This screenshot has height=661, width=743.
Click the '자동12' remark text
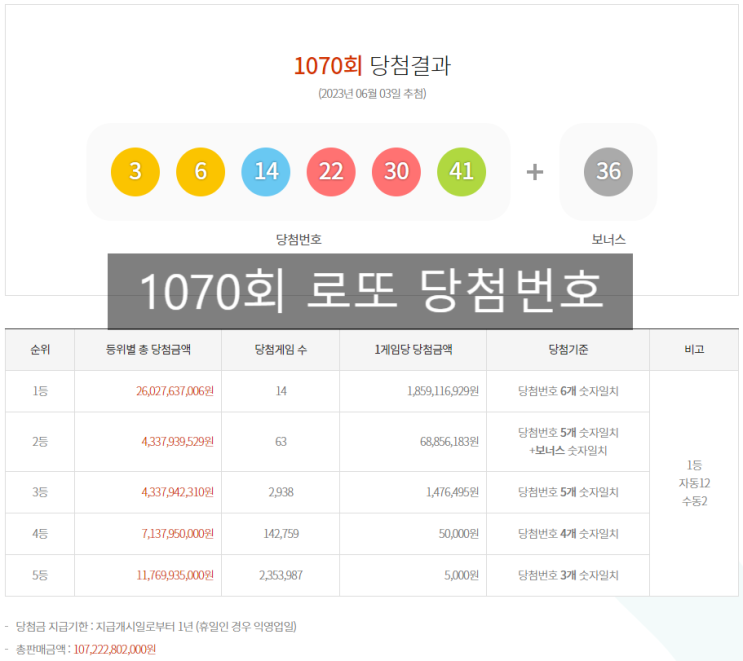tap(694, 483)
